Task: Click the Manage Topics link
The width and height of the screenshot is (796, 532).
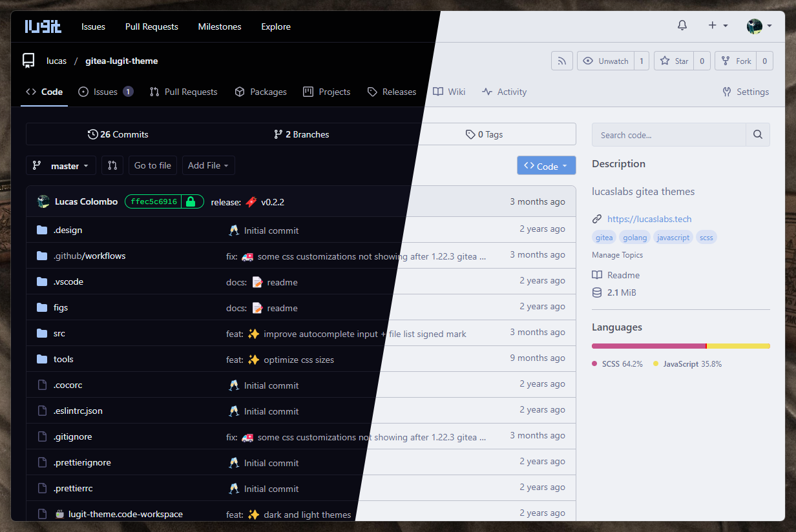Action: click(617, 255)
